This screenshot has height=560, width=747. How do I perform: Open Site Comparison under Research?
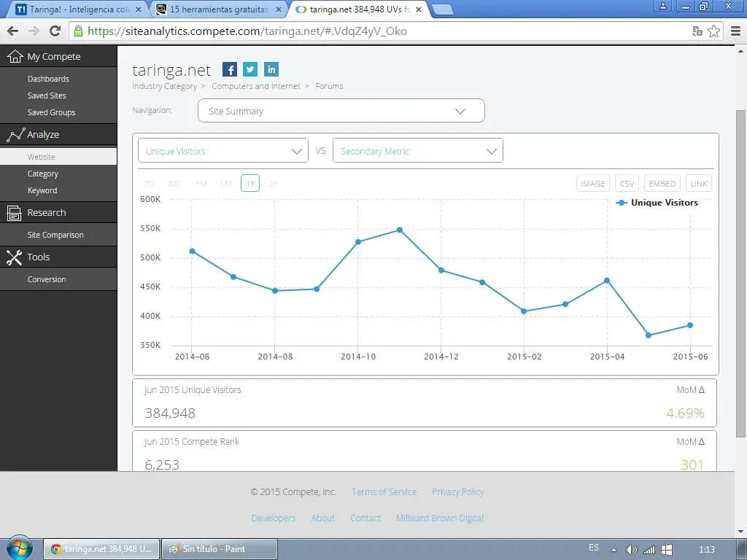pos(55,235)
